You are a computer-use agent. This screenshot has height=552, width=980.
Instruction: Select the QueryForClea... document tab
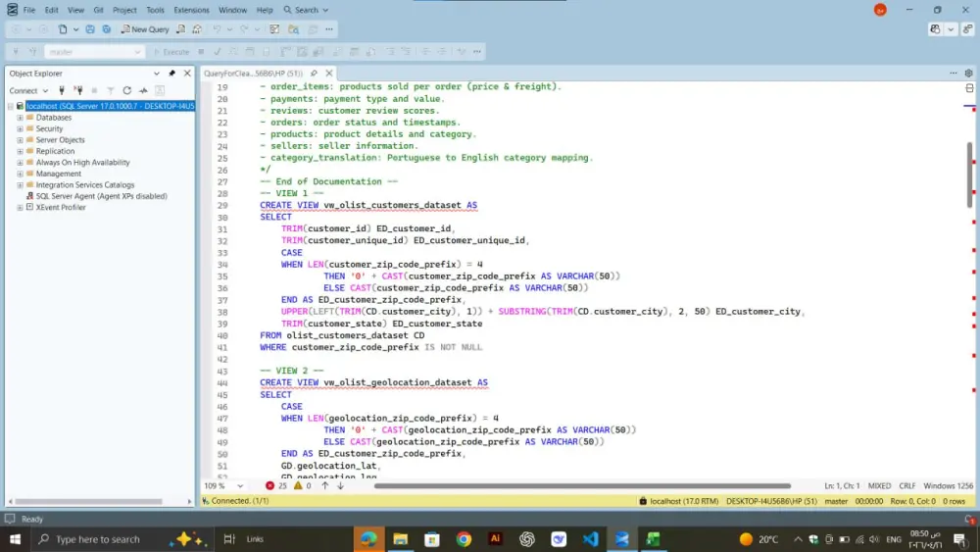(x=253, y=74)
